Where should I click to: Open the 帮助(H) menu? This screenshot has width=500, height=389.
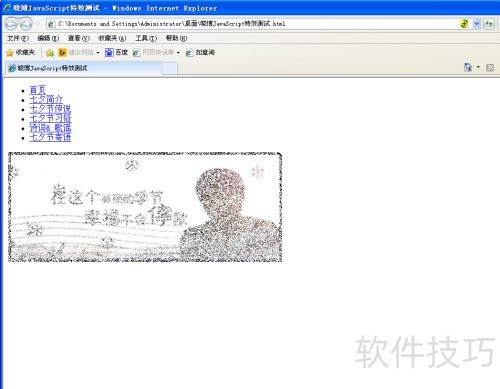[x=176, y=38]
